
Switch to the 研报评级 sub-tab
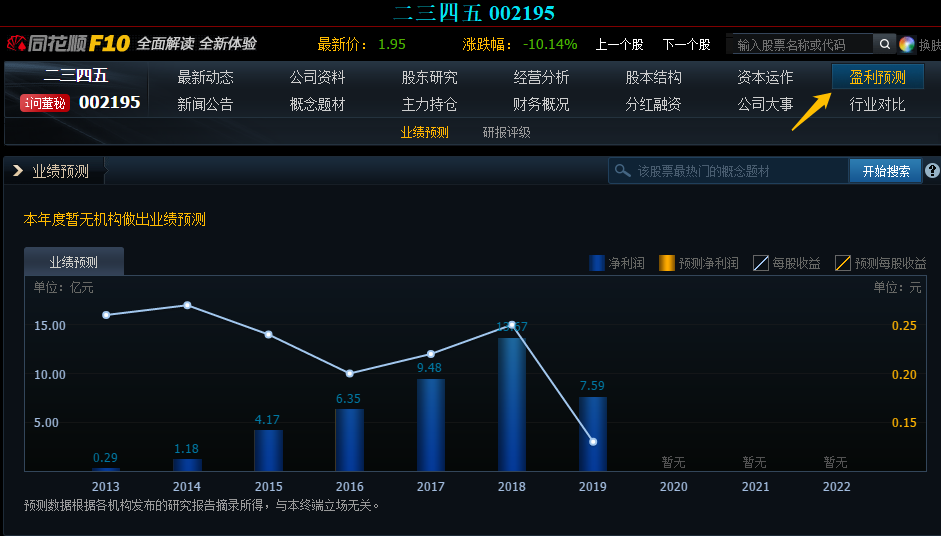[x=506, y=132]
